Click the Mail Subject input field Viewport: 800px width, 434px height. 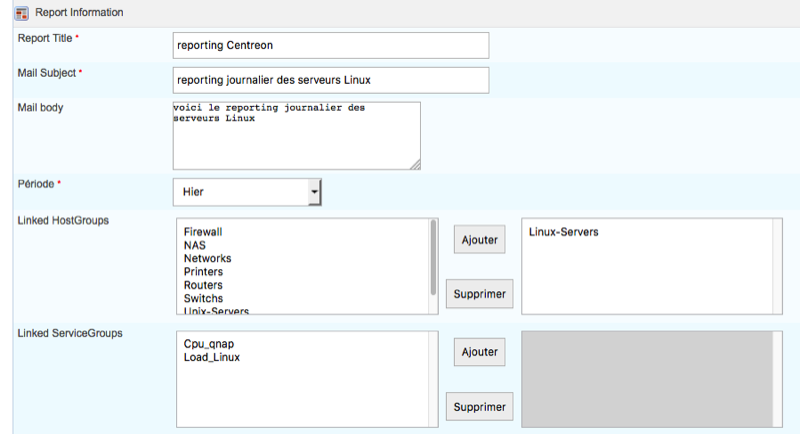(330, 80)
